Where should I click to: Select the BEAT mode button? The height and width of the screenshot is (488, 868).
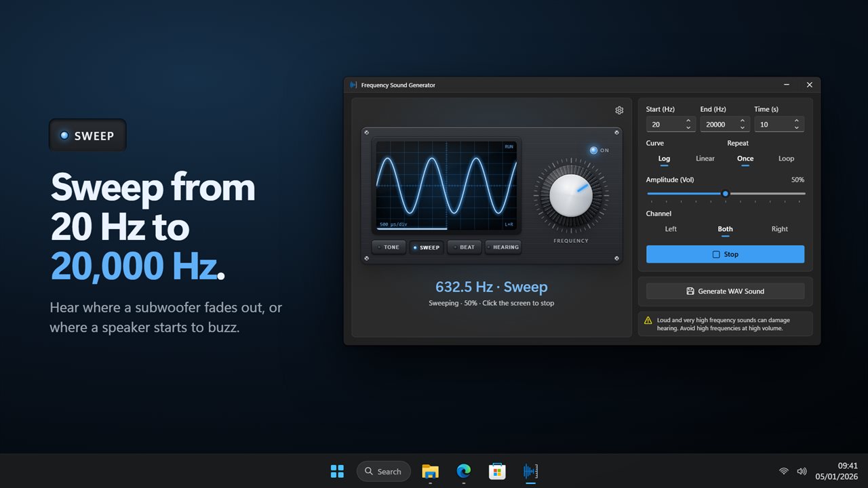(x=464, y=247)
